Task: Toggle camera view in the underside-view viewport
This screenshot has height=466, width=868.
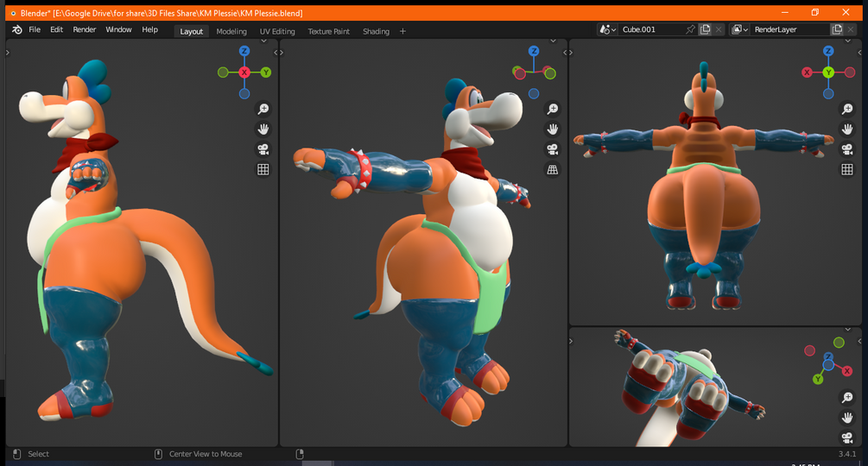Action: tap(847, 438)
